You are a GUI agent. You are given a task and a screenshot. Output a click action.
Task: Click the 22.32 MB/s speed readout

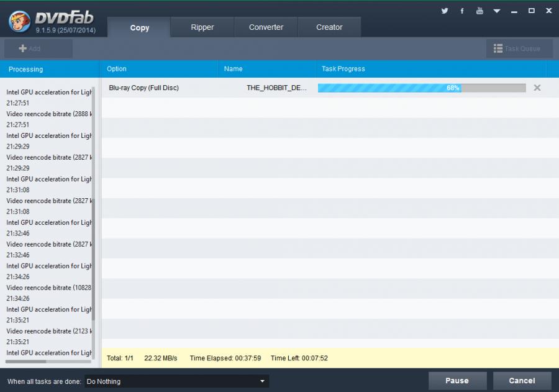point(160,358)
